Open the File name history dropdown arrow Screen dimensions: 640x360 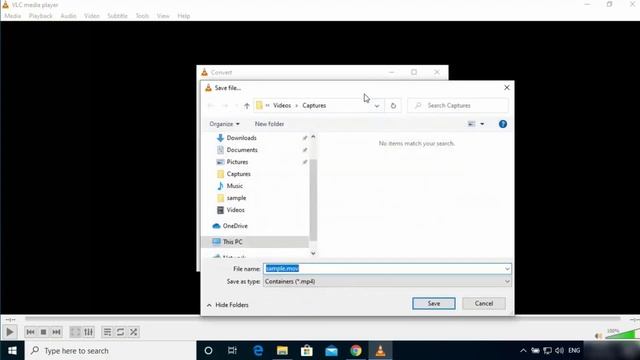(507, 269)
